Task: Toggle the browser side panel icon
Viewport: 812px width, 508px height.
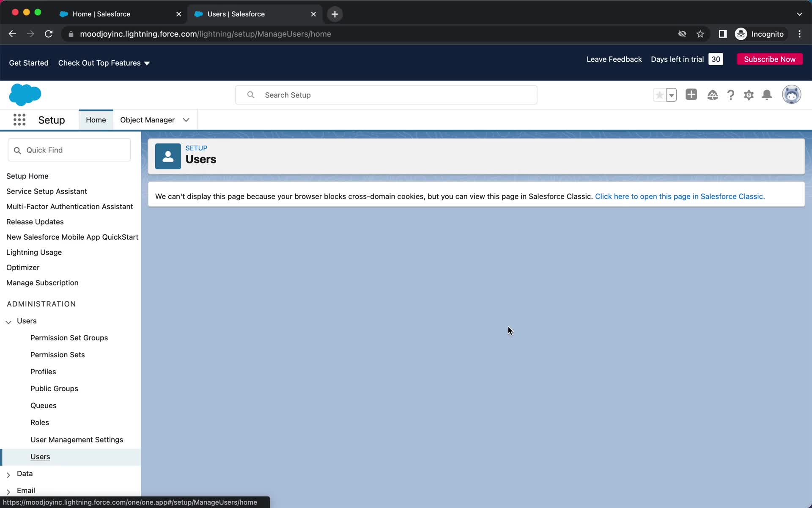Action: [723, 34]
